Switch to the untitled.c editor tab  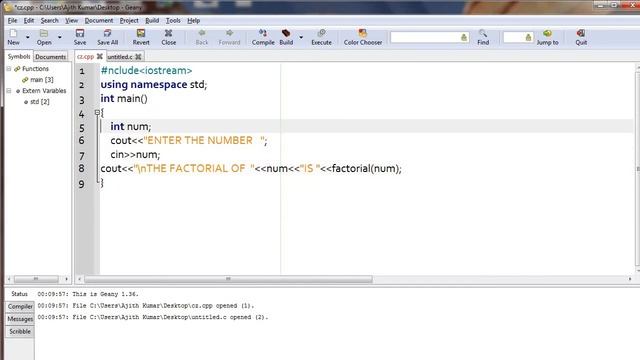(x=120, y=57)
